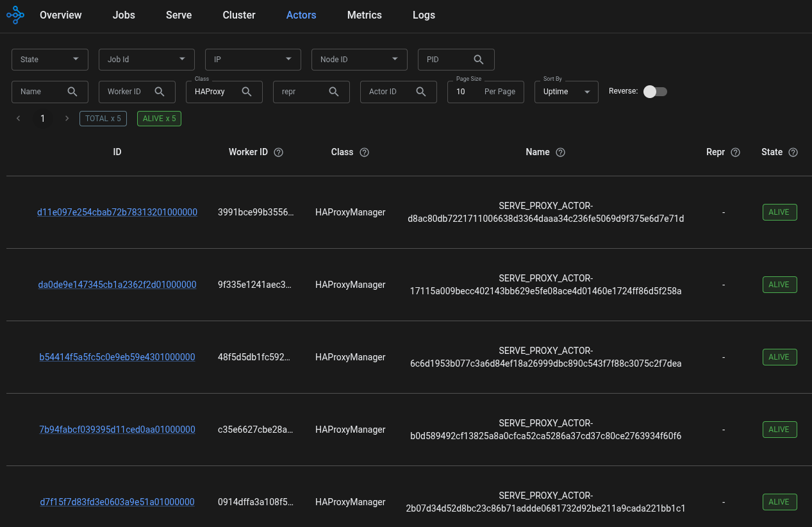This screenshot has width=812, height=527.
Task: Toggle the Reverse sort switch
Action: [x=654, y=91]
